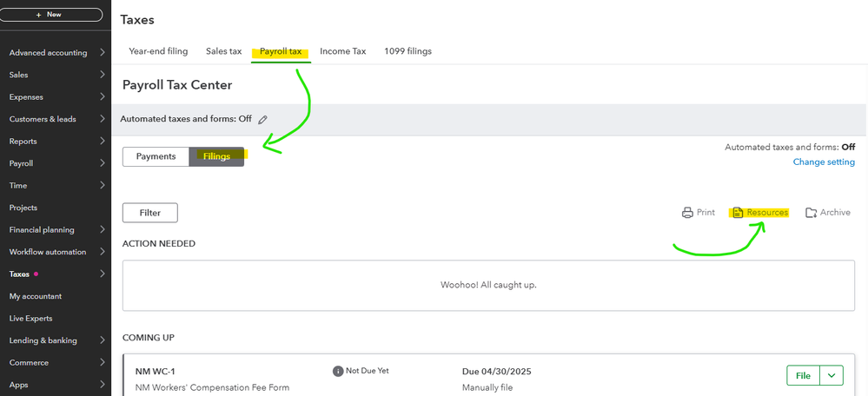This screenshot has height=396, width=868.
Task: Open the Income Tax tab
Action: 342,51
